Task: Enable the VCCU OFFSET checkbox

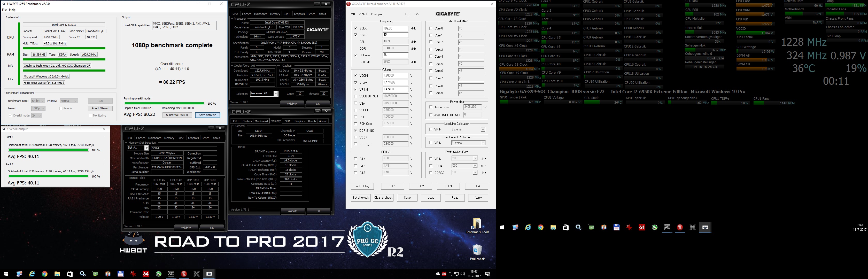Action: click(355, 96)
